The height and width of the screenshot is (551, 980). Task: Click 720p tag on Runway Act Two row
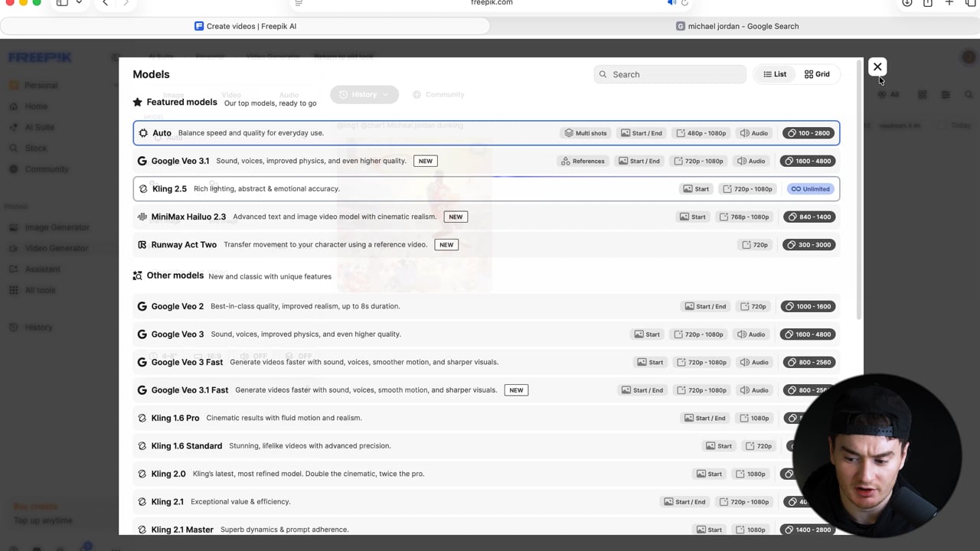[x=755, y=245]
